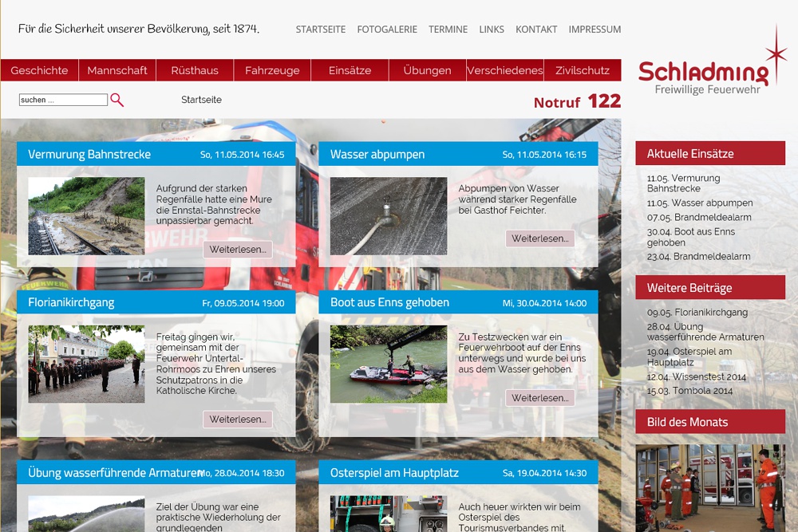Image resolution: width=798 pixels, height=532 pixels.
Task: Open the railway mudslide thumbnail
Action: [86, 216]
